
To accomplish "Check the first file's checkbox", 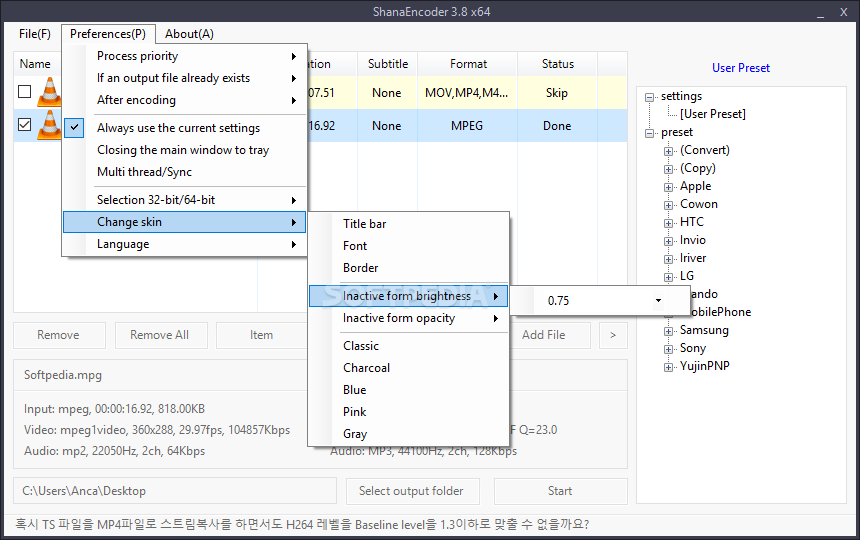I will click(25, 91).
